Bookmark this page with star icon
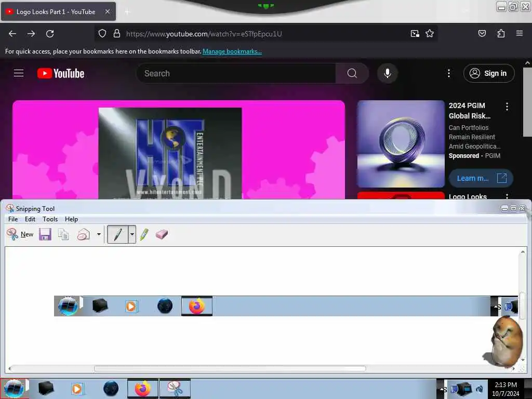This screenshot has height=399, width=532. 430,34
